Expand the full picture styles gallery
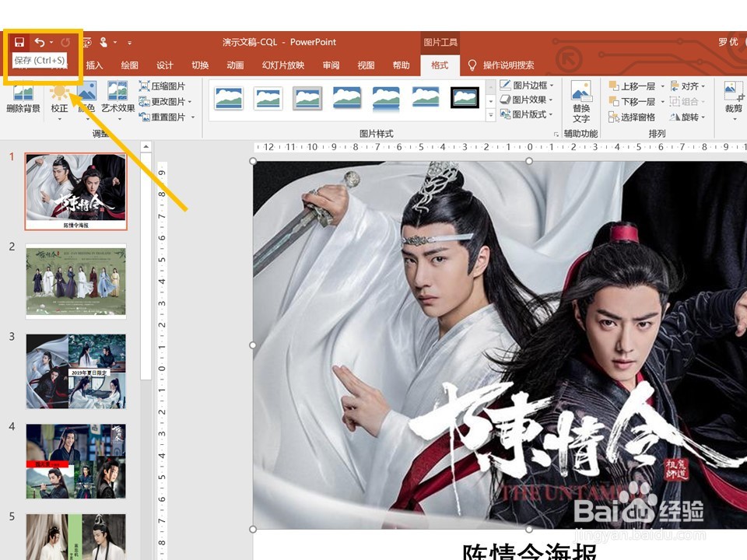Screen dimensions: 747x560 491,115
